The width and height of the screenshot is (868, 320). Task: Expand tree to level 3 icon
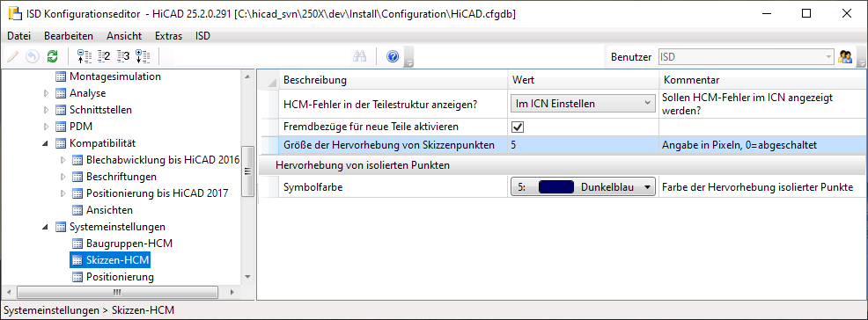[123, 55]
